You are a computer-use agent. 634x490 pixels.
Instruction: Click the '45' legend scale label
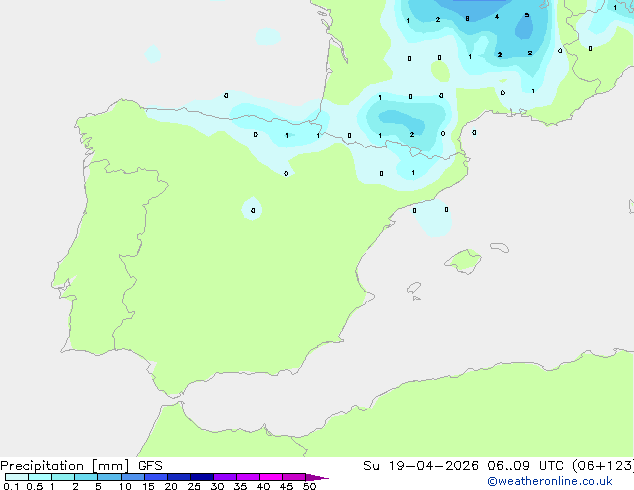pos(286,486)
